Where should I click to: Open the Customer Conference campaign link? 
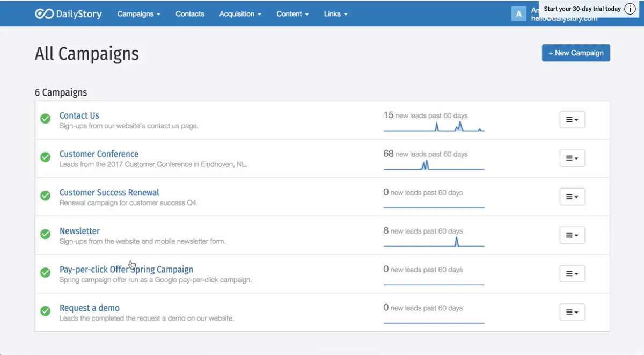coord(99,154)
